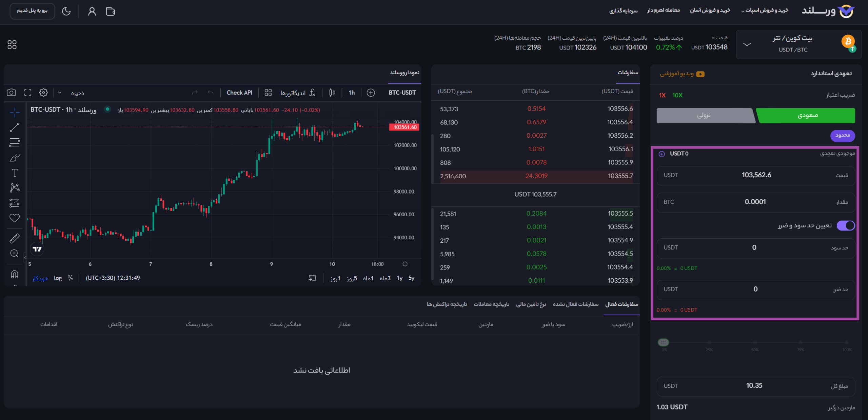The height and width of the screenshot is (420, 868).
Task: Select the pattern drawing tool
Action: 15,188
